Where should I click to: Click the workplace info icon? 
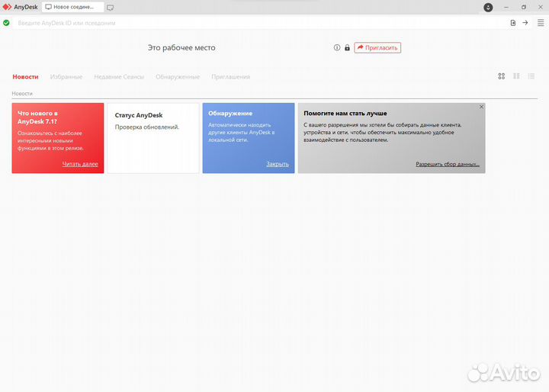click(x=337, y=47)
